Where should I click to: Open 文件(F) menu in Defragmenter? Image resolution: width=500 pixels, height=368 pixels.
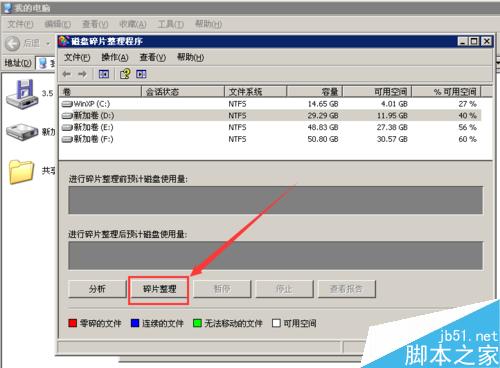(x=77, y=57)
